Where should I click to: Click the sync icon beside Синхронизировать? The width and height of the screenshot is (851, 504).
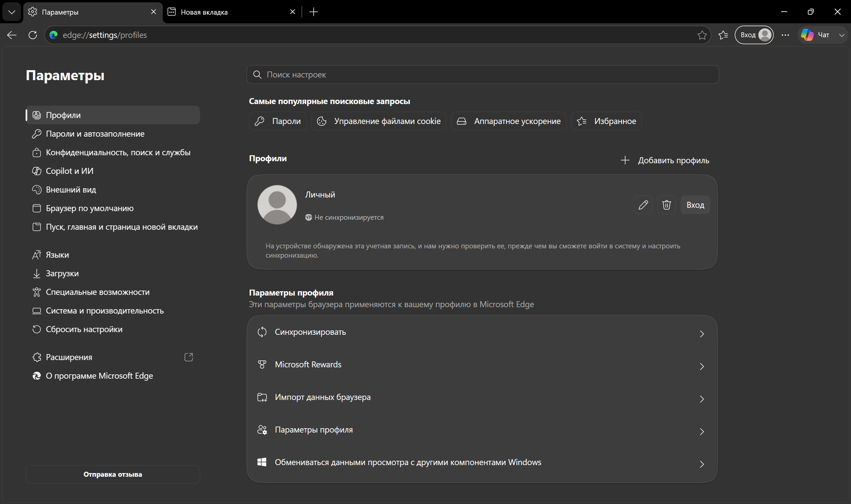click(262, 332)
